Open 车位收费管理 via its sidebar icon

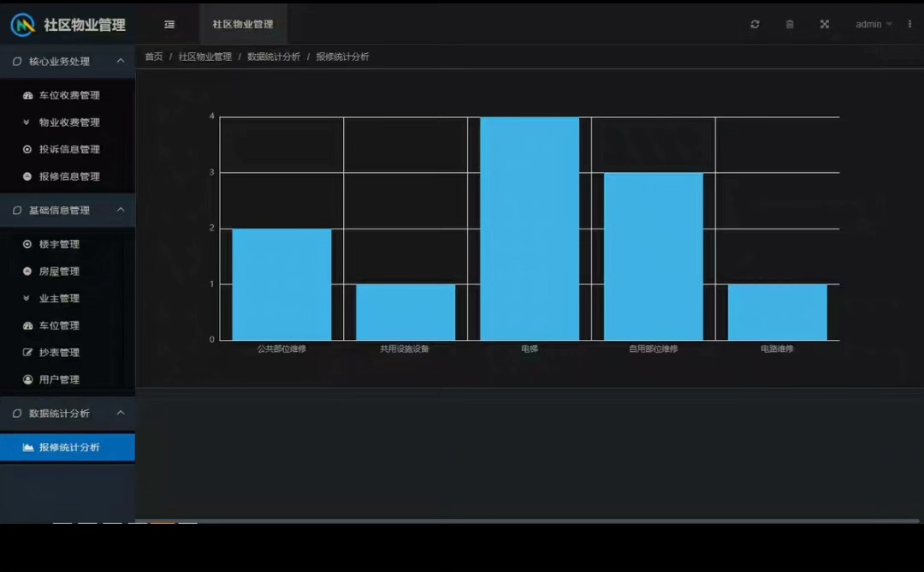[x=27, y=95]
